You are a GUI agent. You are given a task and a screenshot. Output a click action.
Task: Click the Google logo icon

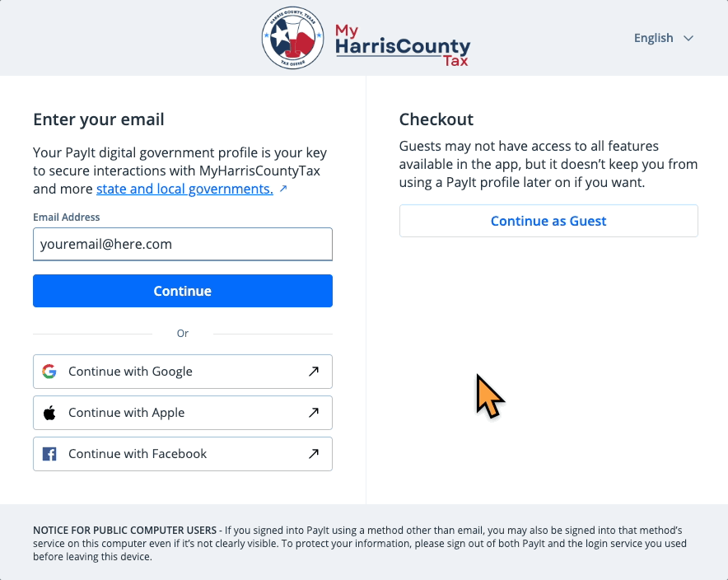pos(49,372)
